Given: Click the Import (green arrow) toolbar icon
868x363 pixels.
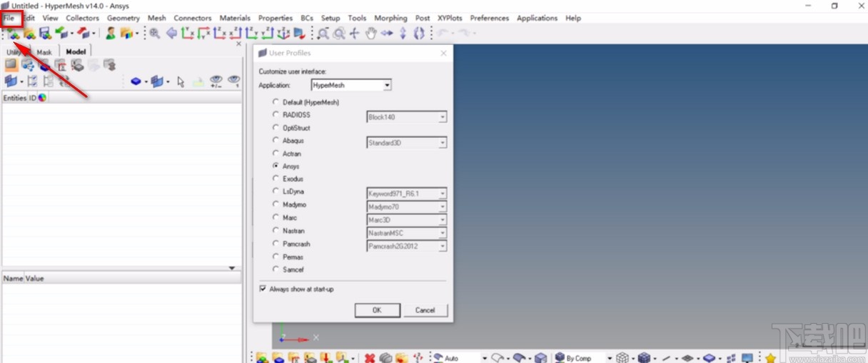Looking at the screenshot, I should tap(61, 33).
